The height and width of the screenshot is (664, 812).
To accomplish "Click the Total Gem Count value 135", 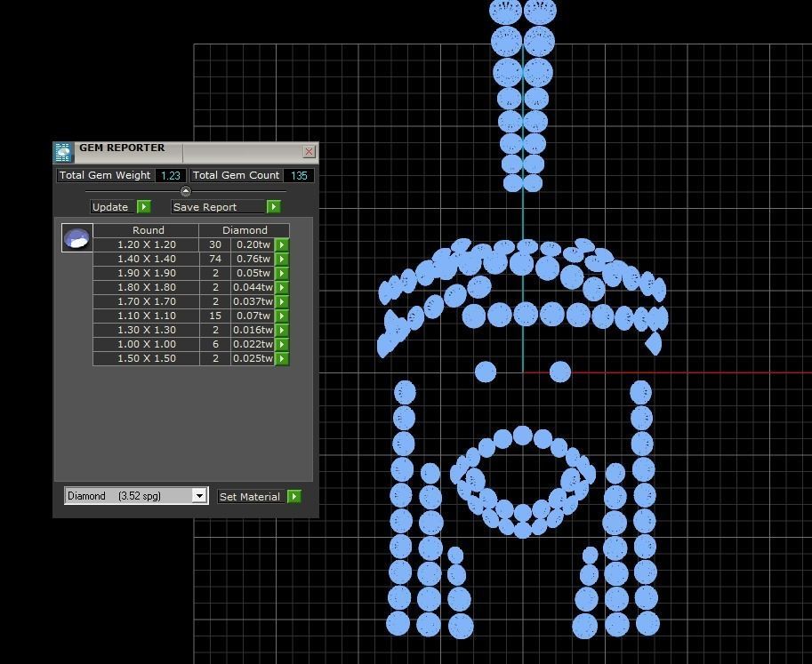I will [x=299, y=175].
